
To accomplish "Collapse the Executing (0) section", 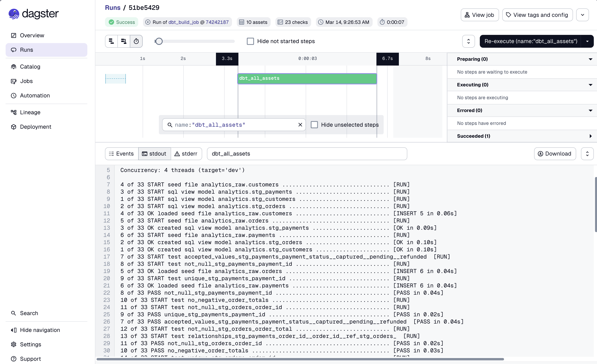I will (x=590, y=85).
